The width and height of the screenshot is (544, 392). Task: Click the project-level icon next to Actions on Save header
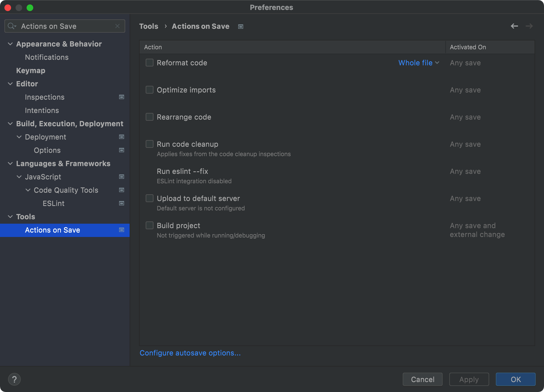241,27
